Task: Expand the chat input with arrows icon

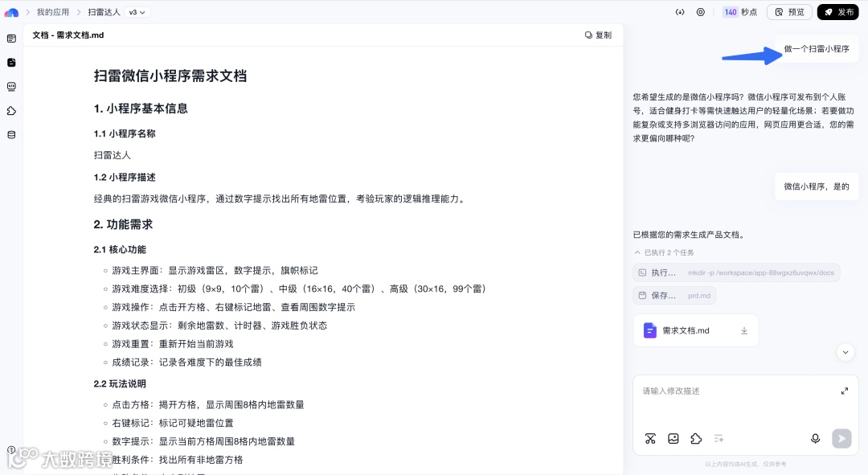Action: point(845,391)
